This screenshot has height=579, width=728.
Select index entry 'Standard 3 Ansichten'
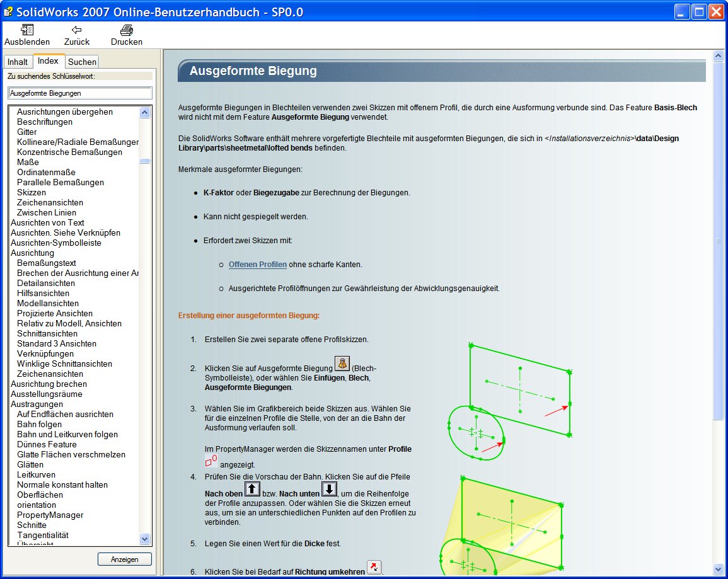pyautogui.click(x=57, y=344)
